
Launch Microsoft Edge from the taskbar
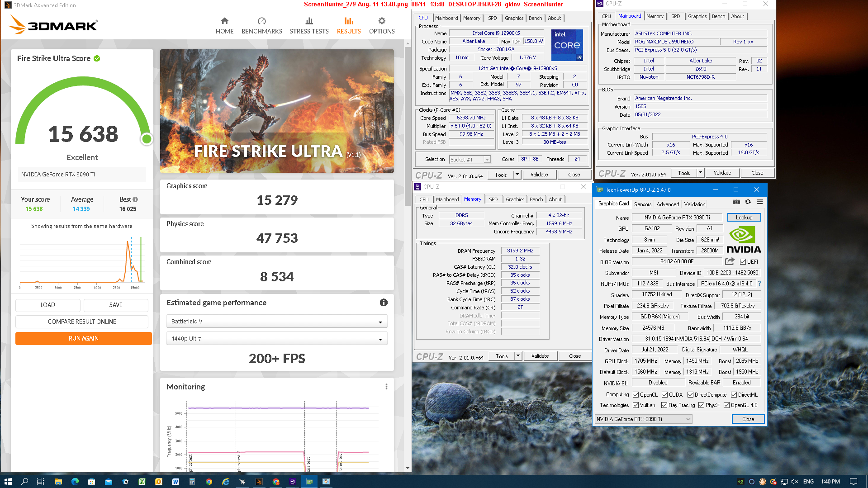click(75, 482)
